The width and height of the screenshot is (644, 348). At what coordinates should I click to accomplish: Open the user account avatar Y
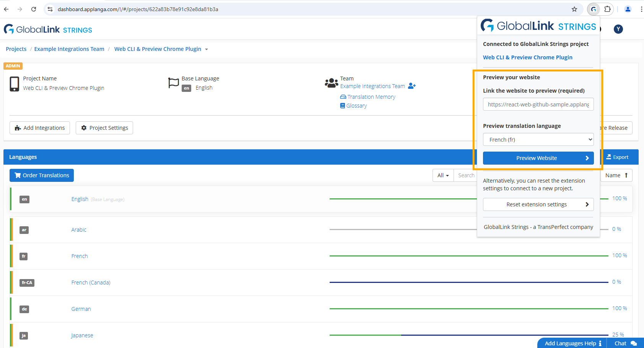[x=618, y=29]
